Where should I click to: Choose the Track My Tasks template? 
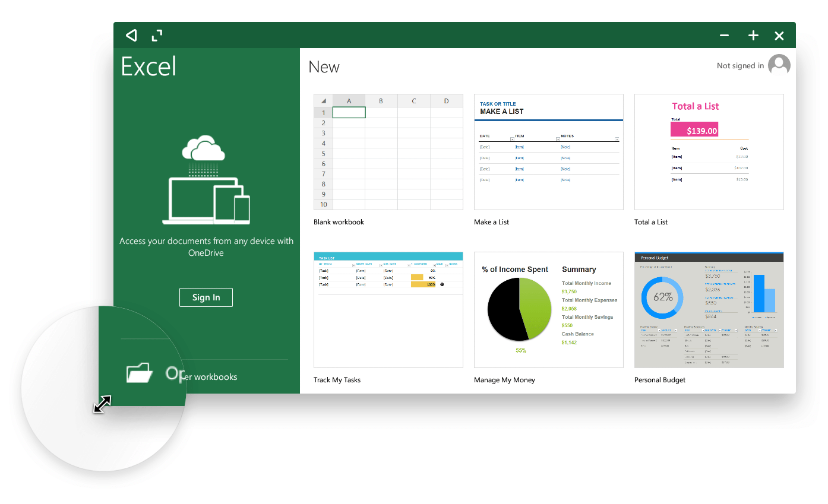[x=388, y=309]
